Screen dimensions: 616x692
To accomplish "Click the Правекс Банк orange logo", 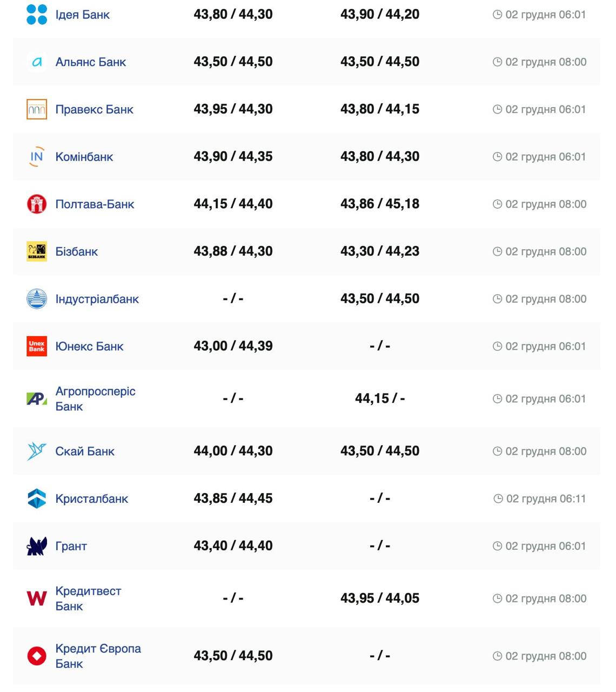I will (37, 109).
